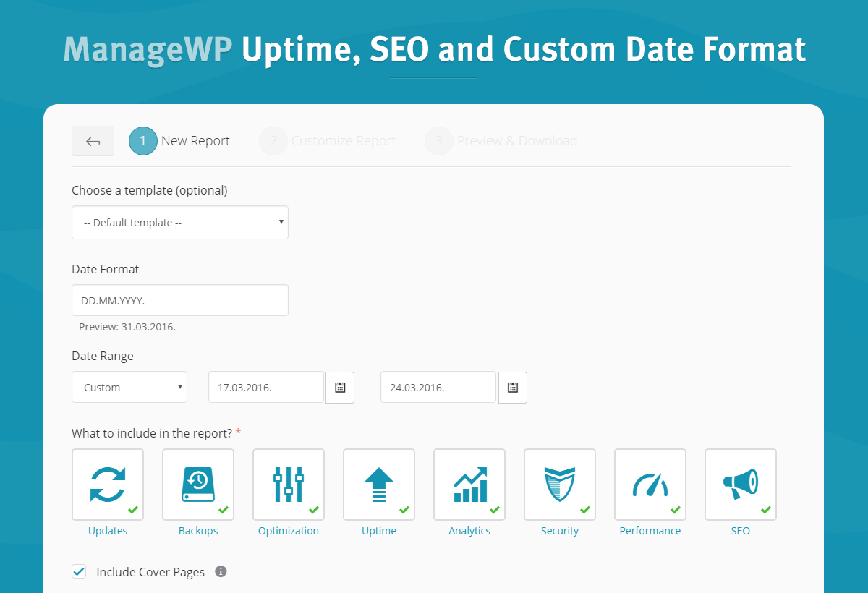This screenshot has height=593, width=868.
Task: Toggle the Uptime arrow icon
Action: click(x=379, y=485)
